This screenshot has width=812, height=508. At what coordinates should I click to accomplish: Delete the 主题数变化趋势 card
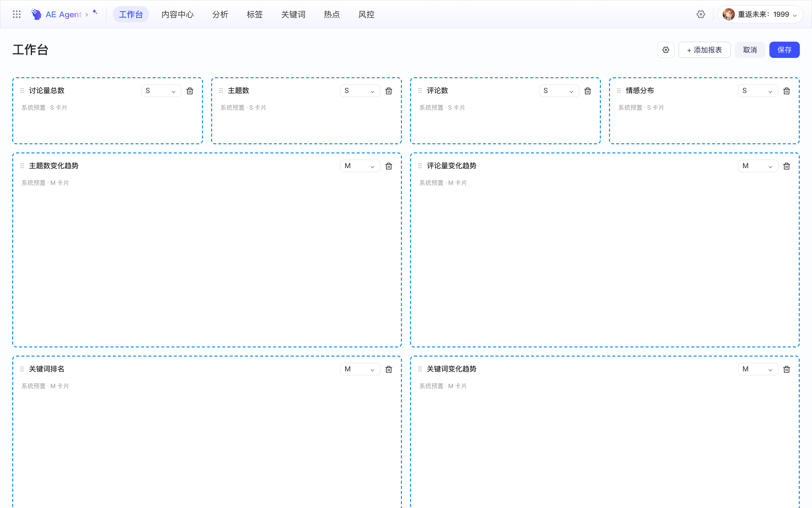388,166
